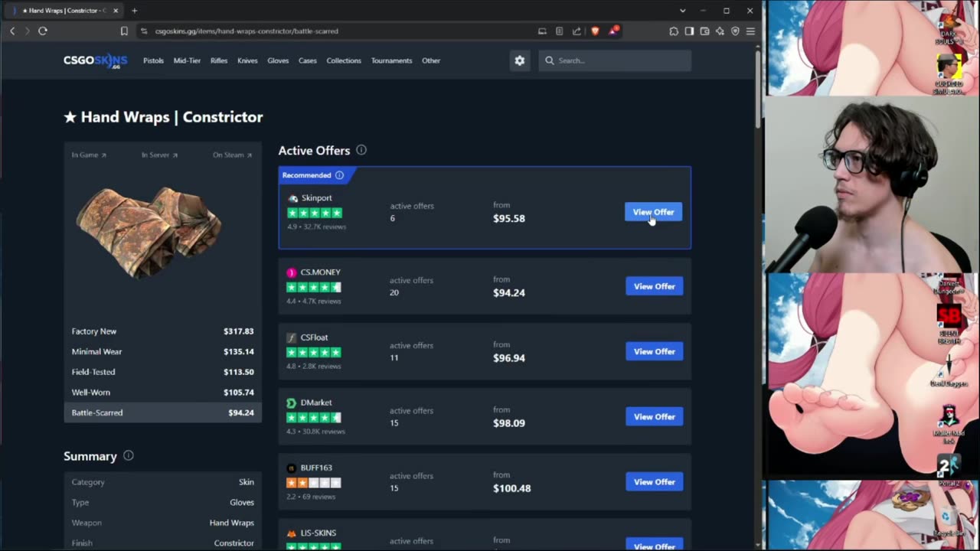Click the BUFF163 marketplace logo icon
The height and width of the screenshot is (551, 980).
tap(292, 468)
